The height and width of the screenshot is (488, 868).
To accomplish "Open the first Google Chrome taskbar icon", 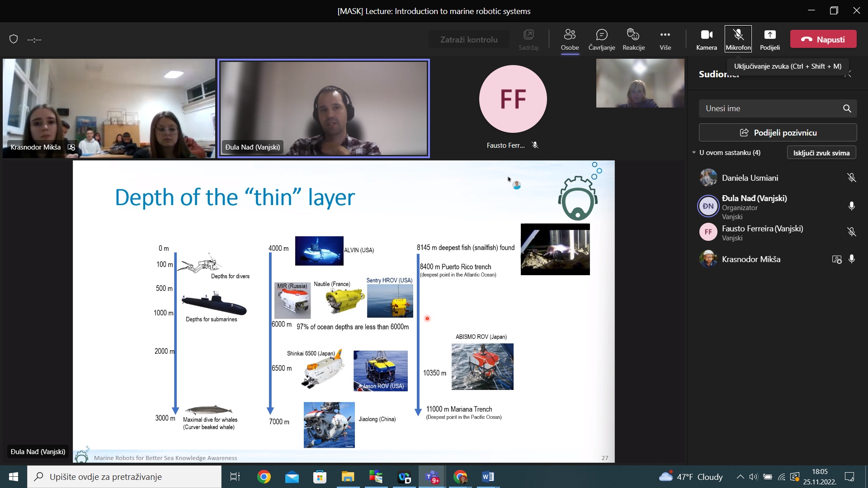I will tap(264, 477).
